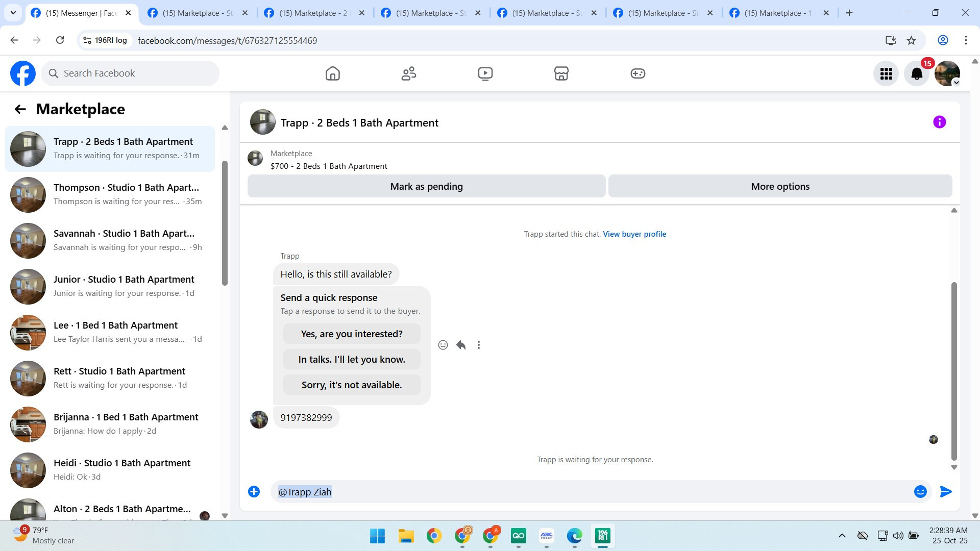
Task: Open the Gaming controller icon
Action: point(638,73)
